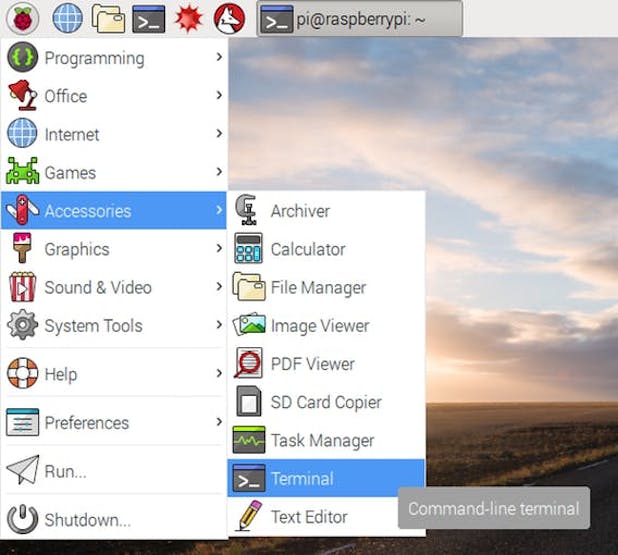
Task: Open the Sound & Video menu category
Action: pos(114,287)
